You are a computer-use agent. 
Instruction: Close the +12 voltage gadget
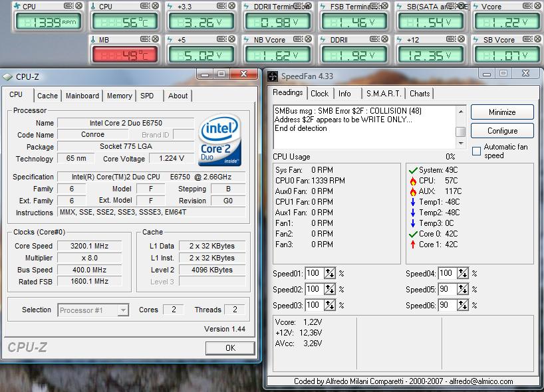(x=461, y=39)
